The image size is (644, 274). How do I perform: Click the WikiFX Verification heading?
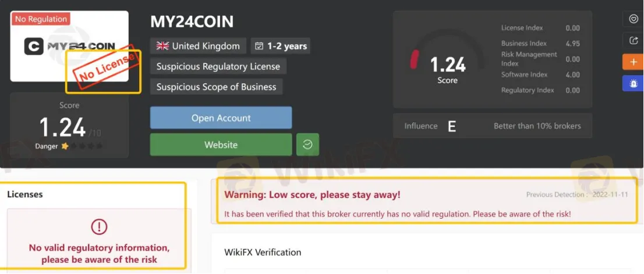tap(263, 252)
